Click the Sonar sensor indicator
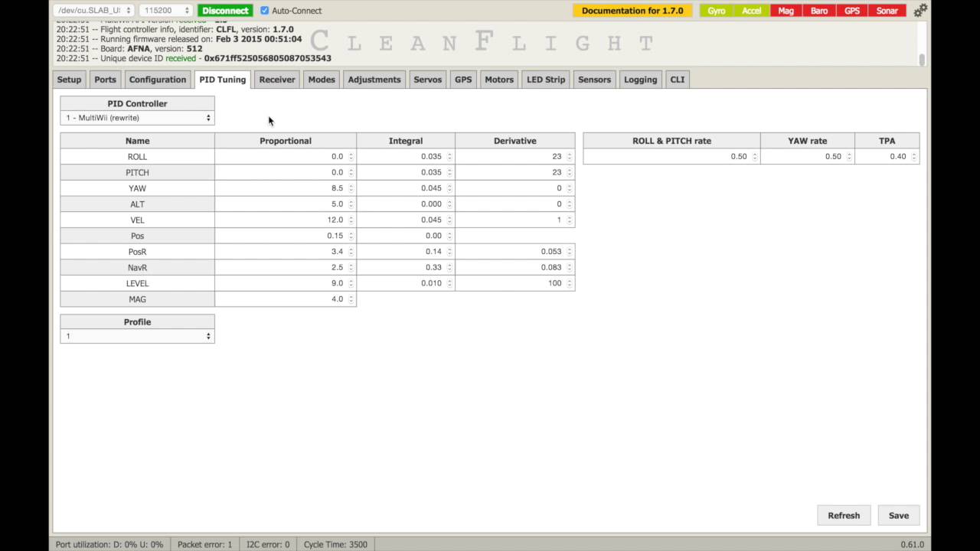 point(887,11)
